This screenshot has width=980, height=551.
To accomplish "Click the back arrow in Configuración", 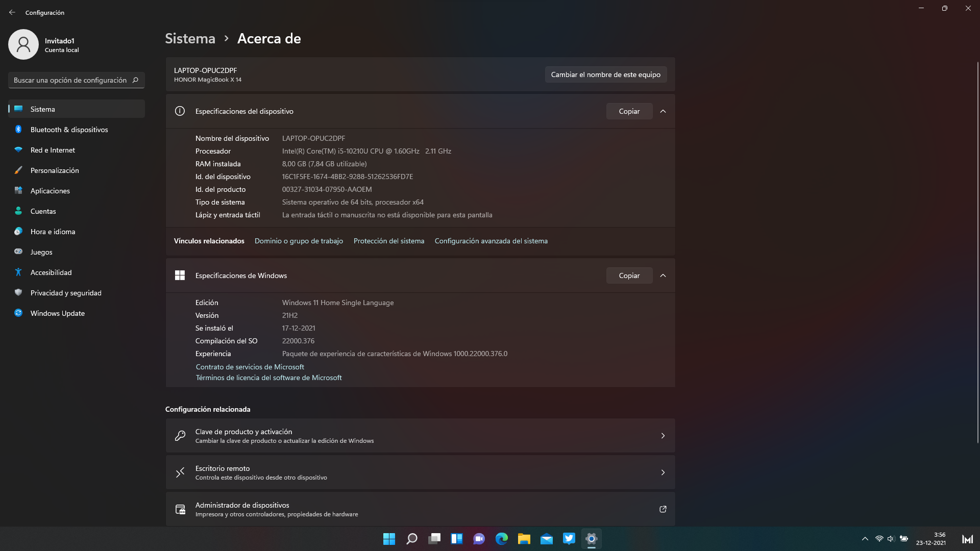I will pyautogui.click(x=12, y=12).
